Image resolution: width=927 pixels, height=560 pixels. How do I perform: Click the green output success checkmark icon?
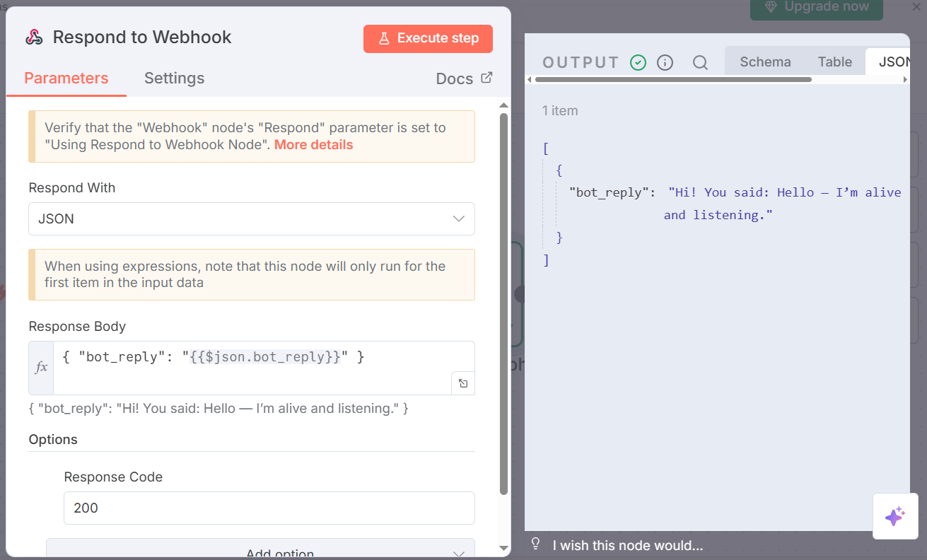(x=638, y=62)
